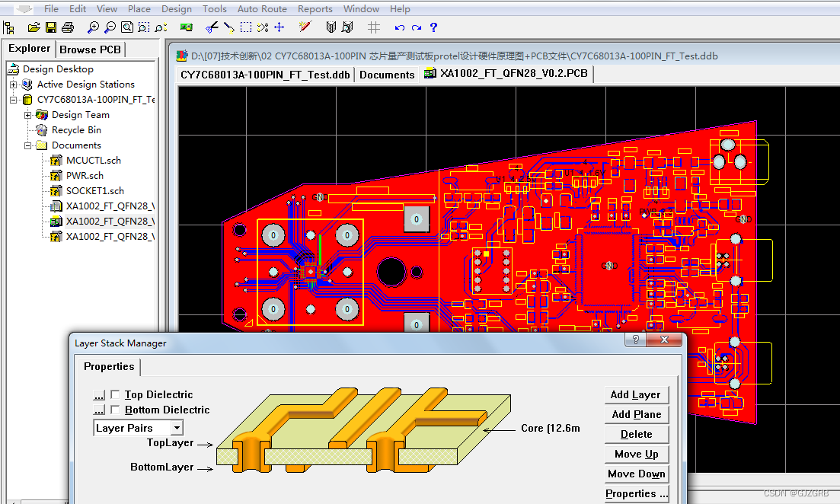Select the Zoom In tool
The height and width of the screenshot is (504, 840).
point(94,27)
